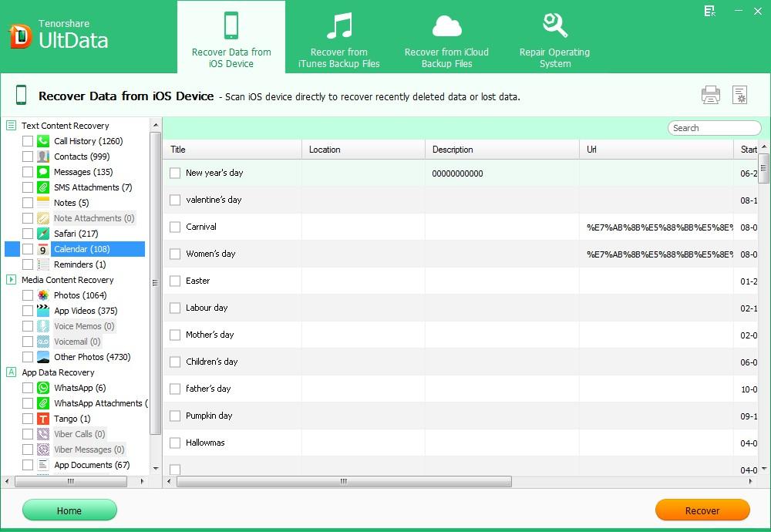Click the Safari compass icon

(43, 234)
